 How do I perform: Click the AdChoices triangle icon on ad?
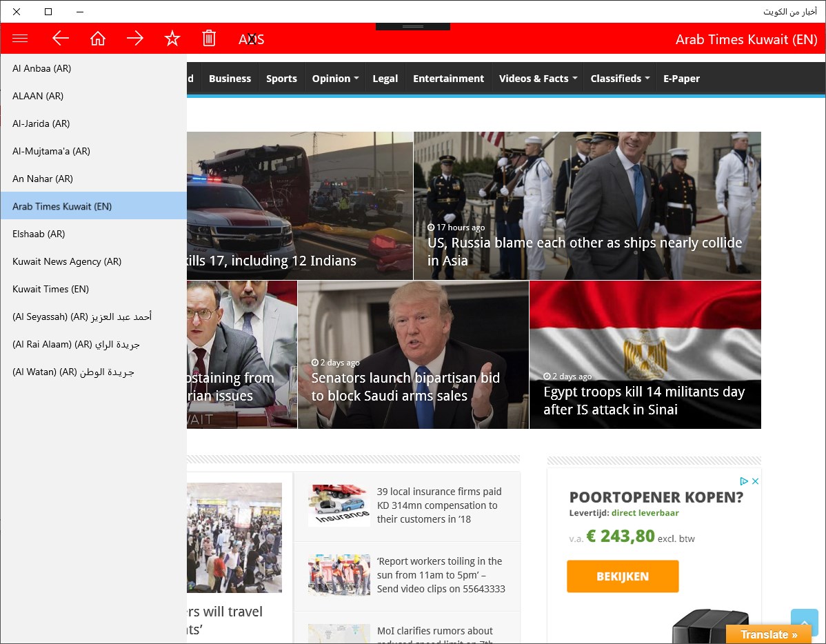click(x=744, y=481)
